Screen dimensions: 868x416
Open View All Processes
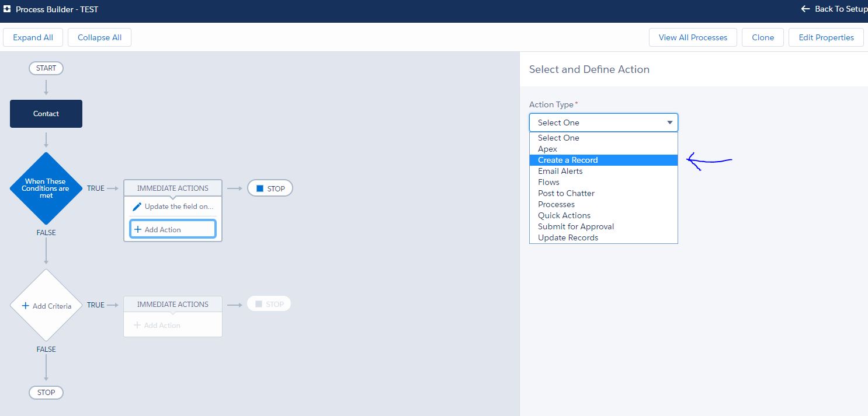pyautogui.click(x=693, y=37)
